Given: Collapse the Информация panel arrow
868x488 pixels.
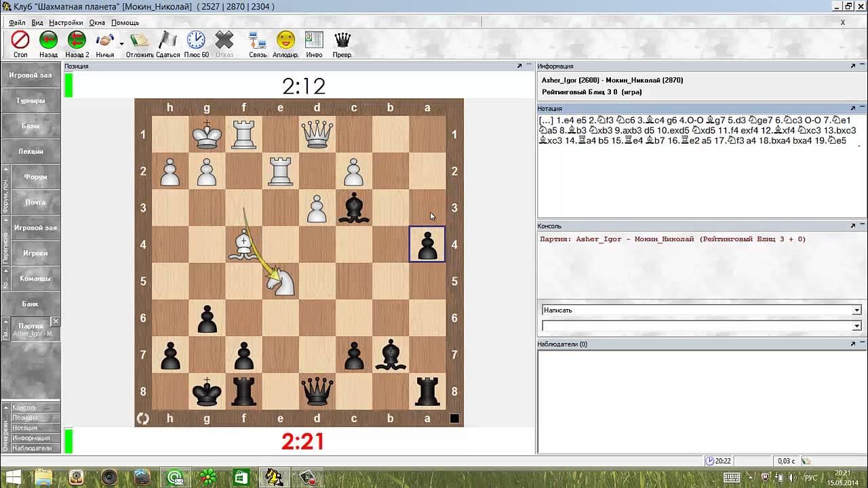Looking at the screenshot, I should [x=853, y=66].
